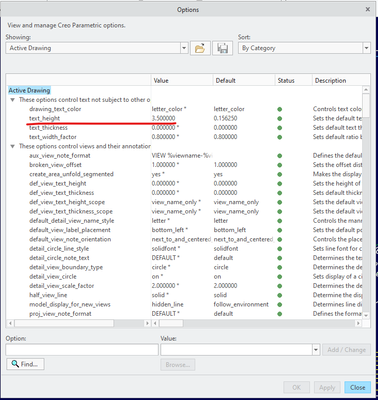The height and width of the screenshot is (400, 378).
Task: Collapse the views and annotations group
Action: pyautogui.click(x=12, y=146)
